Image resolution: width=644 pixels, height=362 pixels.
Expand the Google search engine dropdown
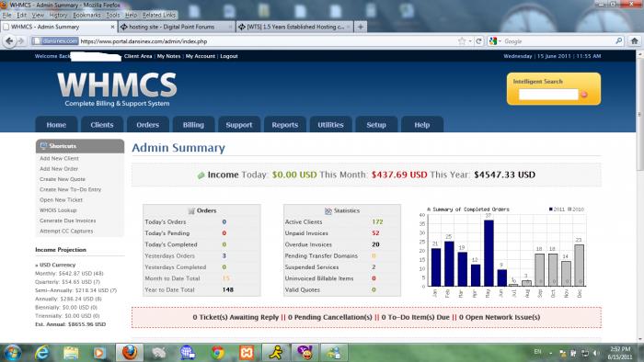(x=495, y=41)
